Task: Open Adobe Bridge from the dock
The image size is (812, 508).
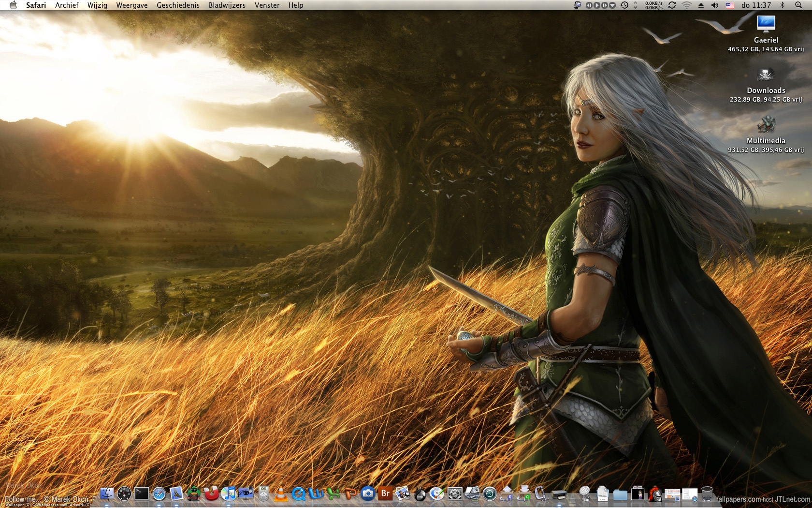Action: [385, 494]
